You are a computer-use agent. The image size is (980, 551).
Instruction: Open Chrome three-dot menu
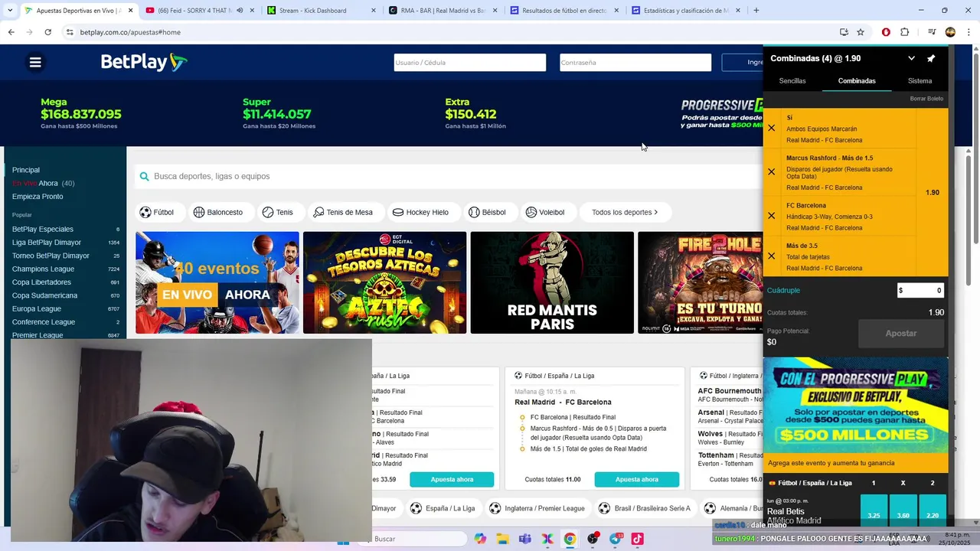tap(967, 32)
